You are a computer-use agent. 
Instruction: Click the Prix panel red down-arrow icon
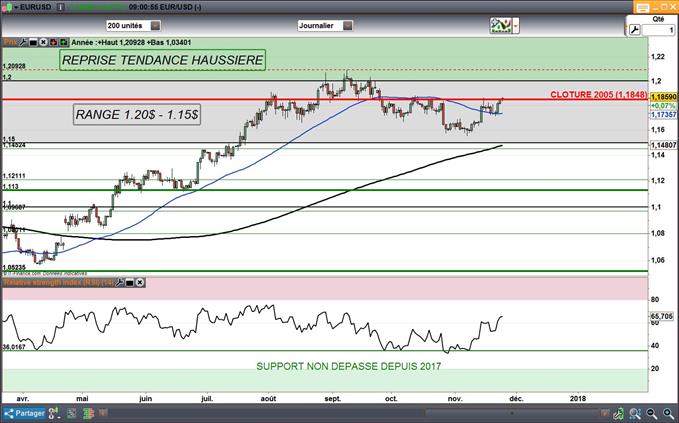(x=54, y=42)
